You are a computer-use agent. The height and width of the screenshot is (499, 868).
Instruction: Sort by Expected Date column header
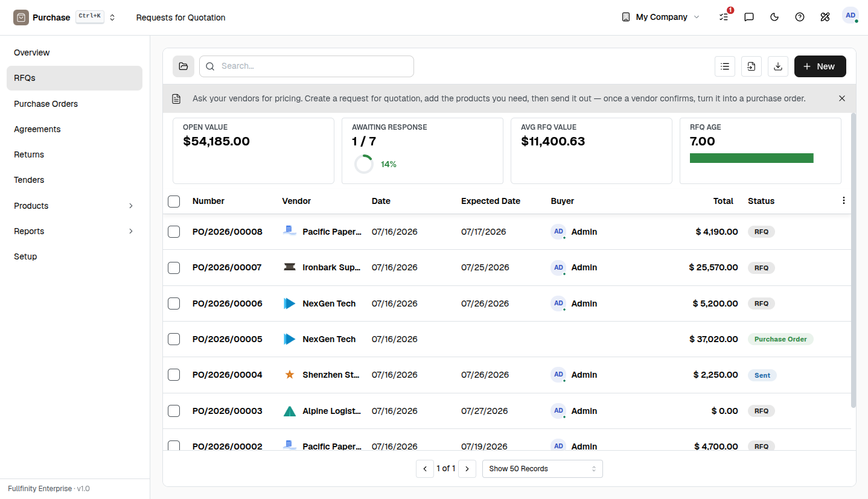tap(491, 201)
